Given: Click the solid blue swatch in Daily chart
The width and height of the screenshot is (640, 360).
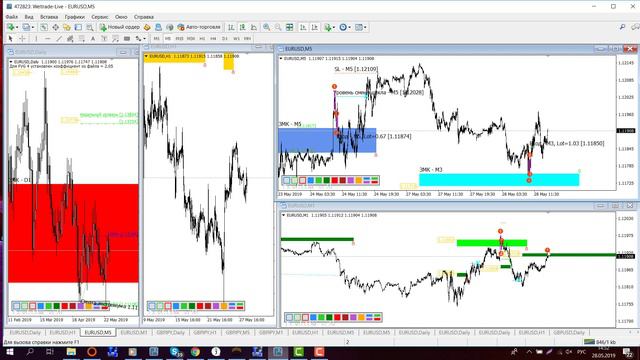Looking at the screenshot, I should click(x=40, y=306).
